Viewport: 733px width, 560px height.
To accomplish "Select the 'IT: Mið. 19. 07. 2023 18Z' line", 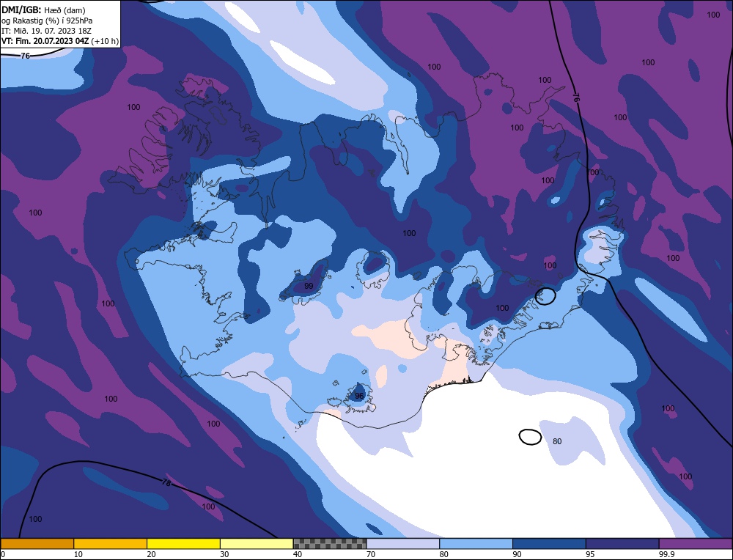I will pos(47,30).
